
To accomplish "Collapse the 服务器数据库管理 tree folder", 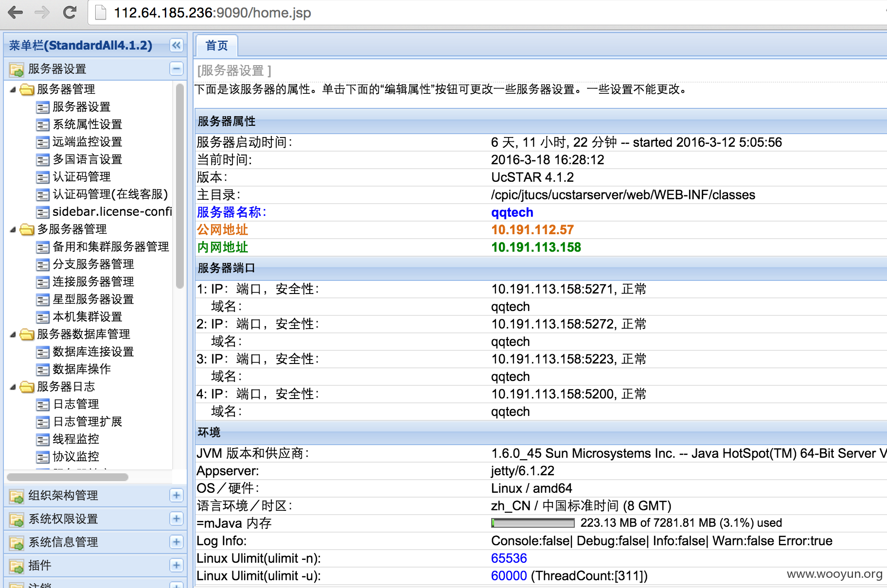I will click(13, 334).
